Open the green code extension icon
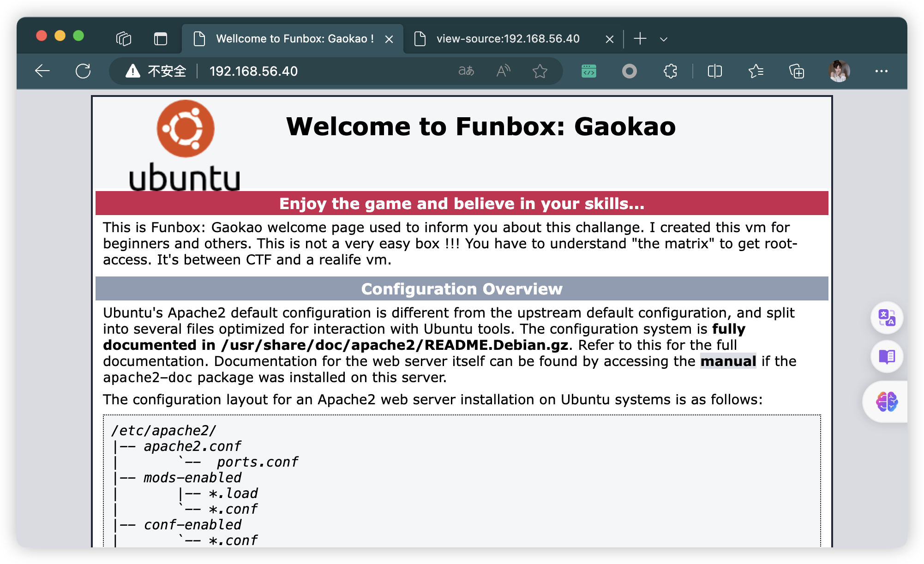Screen dimensions: 924x564 (x=588, y=71)
